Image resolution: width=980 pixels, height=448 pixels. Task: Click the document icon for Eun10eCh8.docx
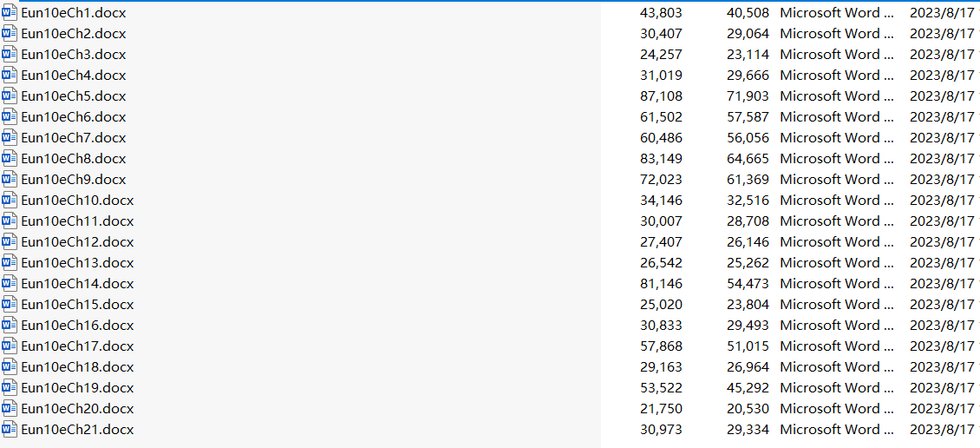tap(10, 158)
